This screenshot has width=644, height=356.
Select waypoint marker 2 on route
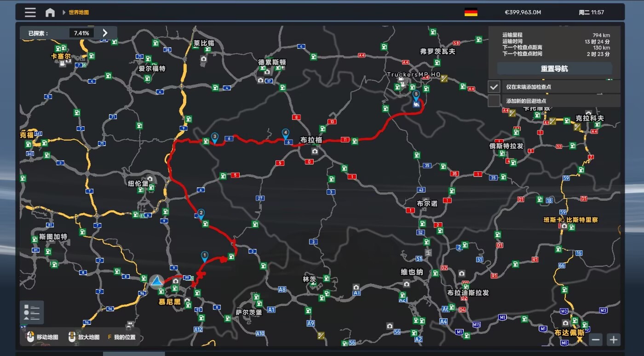coord(201,214)
